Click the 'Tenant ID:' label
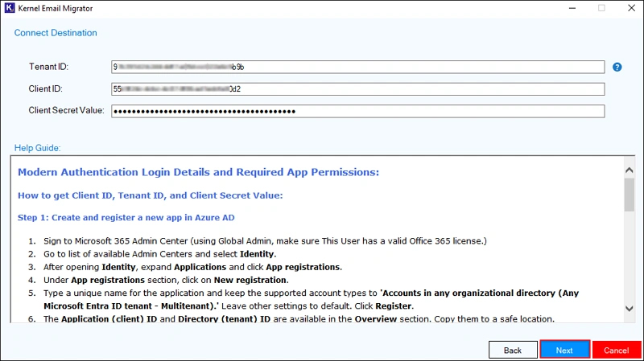 pos(48,67)
